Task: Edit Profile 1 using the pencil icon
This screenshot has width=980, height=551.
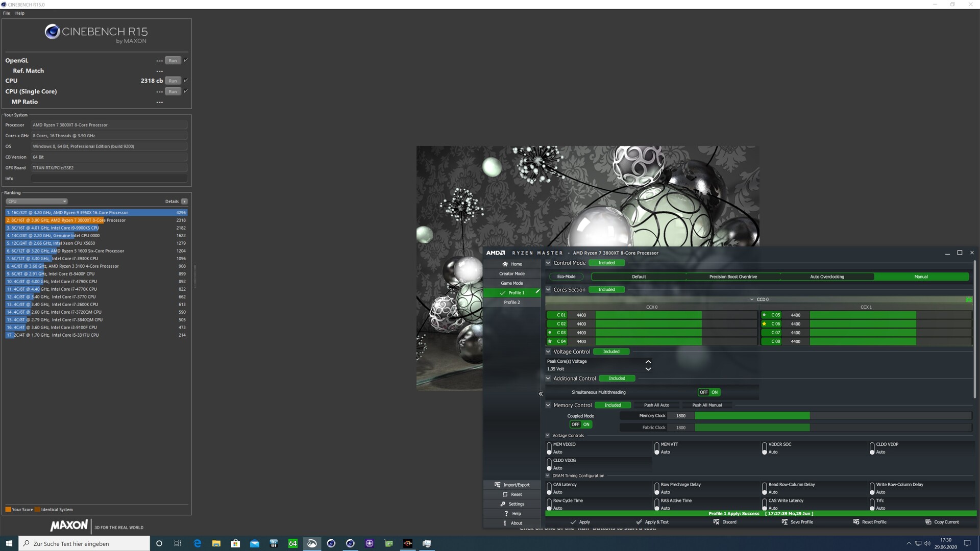Action: click(x=537, y=292)
